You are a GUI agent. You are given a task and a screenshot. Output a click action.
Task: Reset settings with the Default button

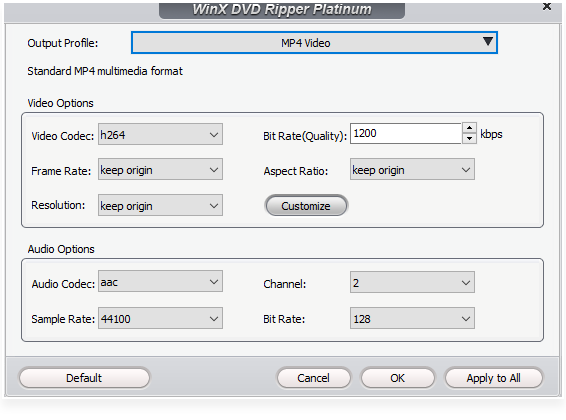[x=84, y=378]
